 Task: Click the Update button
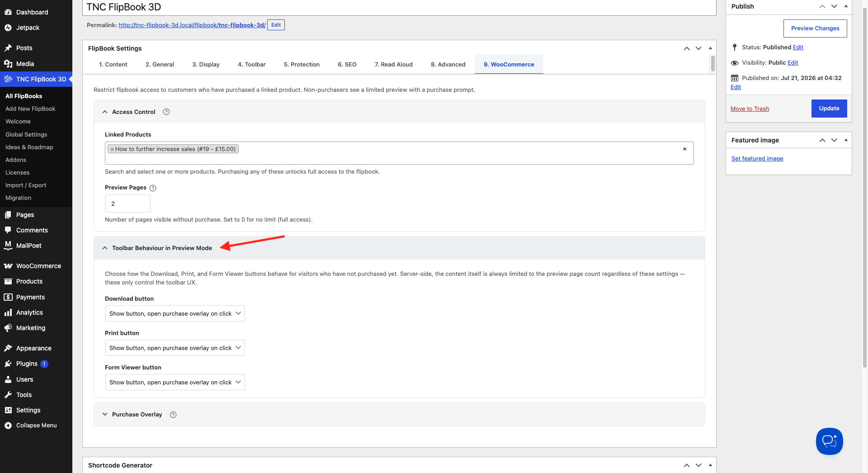point(829,109)
